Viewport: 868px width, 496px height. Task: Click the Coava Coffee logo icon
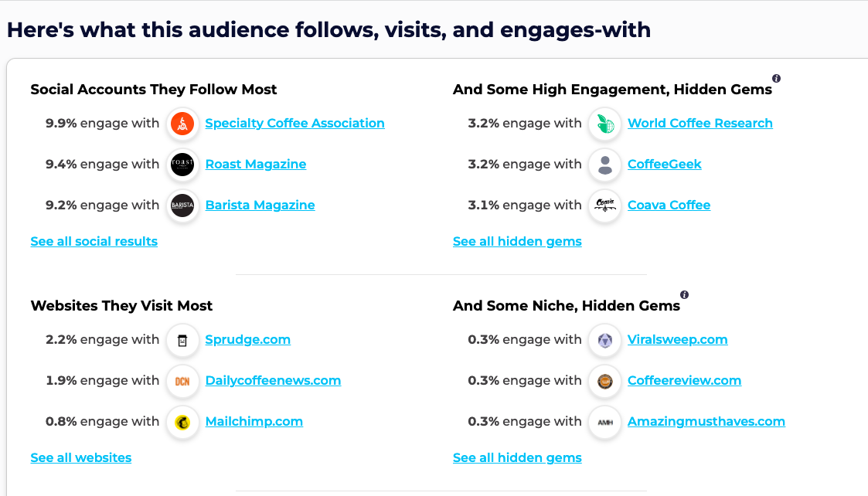604,206
